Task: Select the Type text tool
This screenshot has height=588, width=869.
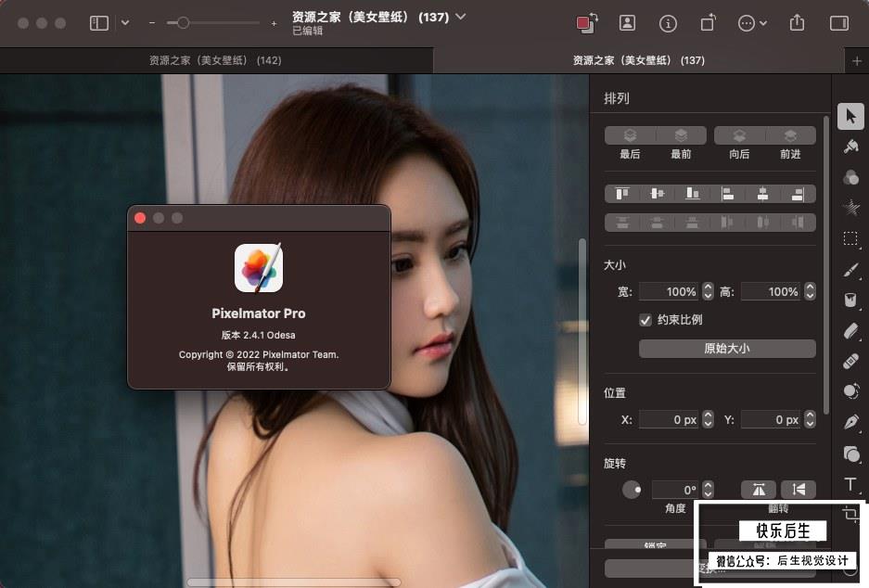Action: pyautogui.click(x=850, y=485)
